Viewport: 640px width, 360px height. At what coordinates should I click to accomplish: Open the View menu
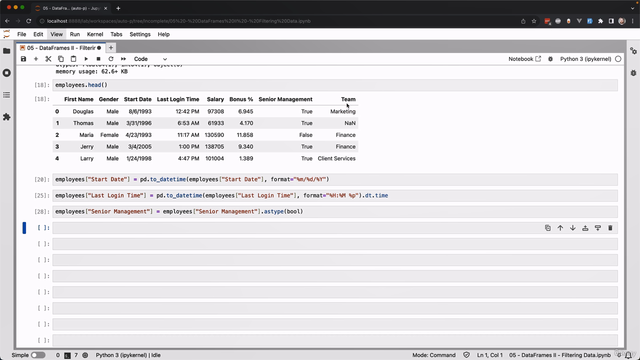56,34
